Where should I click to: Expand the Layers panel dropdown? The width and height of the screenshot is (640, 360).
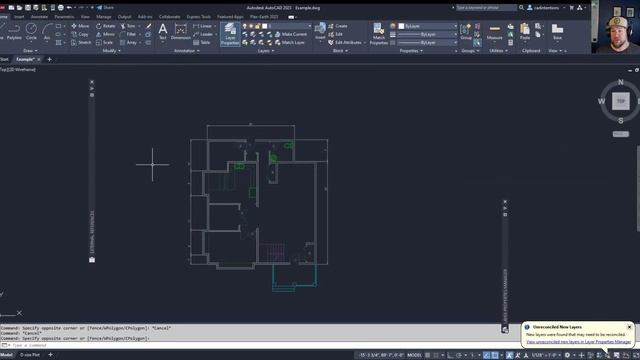[x=266, y=51]
